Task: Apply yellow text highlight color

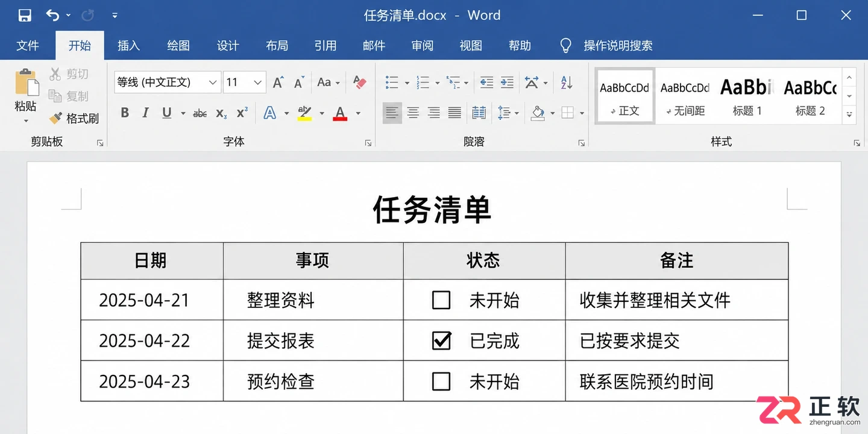Action: (304, 113)
